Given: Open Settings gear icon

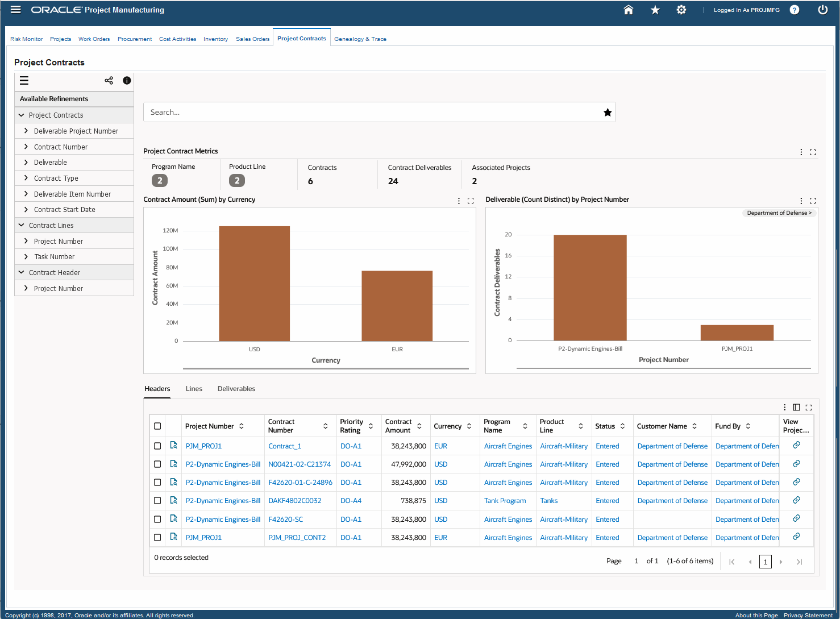Looking at the screenshot, I should coord(681,10).
